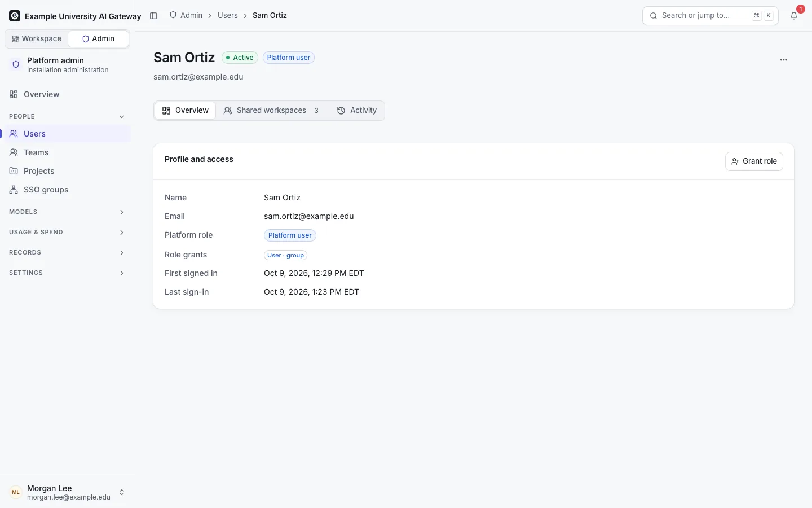
Task: Open Projects in the sidebar
Action: tap(67, 171)
